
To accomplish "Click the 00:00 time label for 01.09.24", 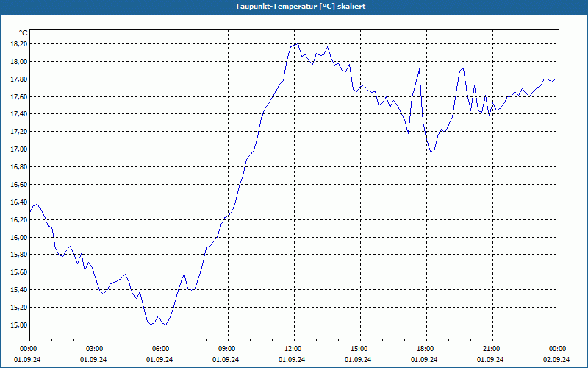I will pyautogui.click(x=27, y=349).
